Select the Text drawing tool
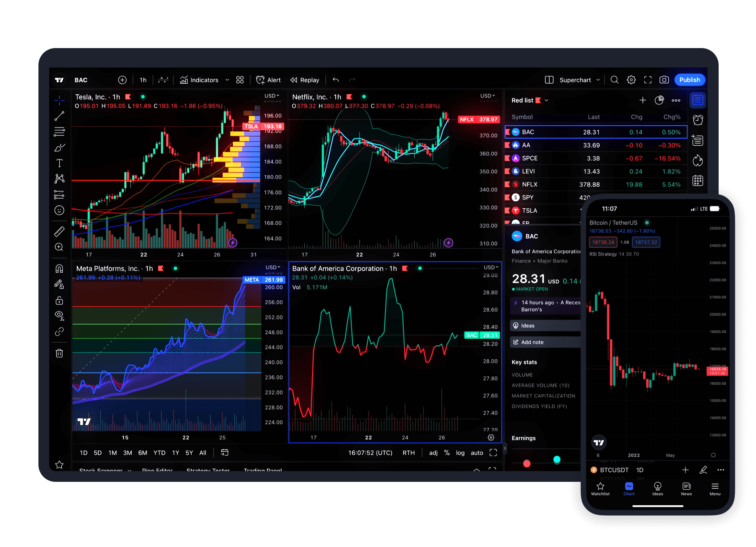This screenshot has height=547, width=756. [x=59, y=163]
